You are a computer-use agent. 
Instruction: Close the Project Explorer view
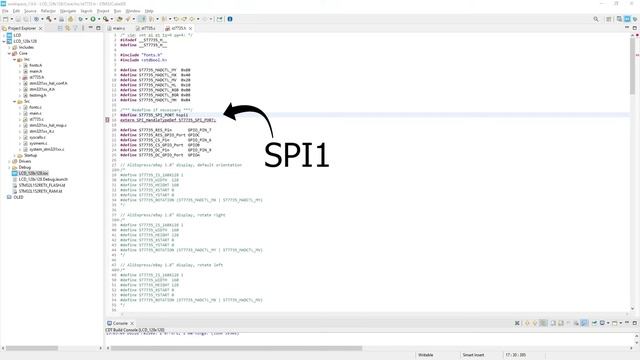point(40,28)
